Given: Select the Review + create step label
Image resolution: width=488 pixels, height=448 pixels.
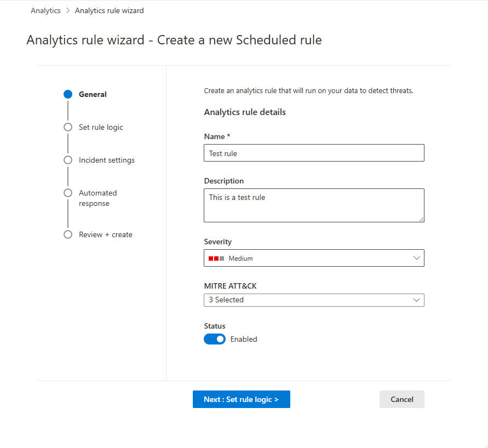Looking at the screenshot, I should 105,234.
